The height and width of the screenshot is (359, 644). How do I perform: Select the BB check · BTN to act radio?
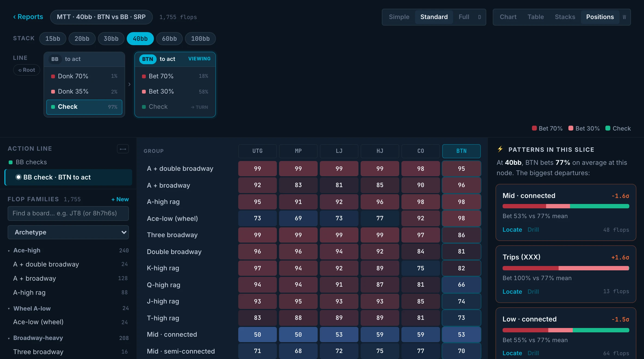[18, 177]
